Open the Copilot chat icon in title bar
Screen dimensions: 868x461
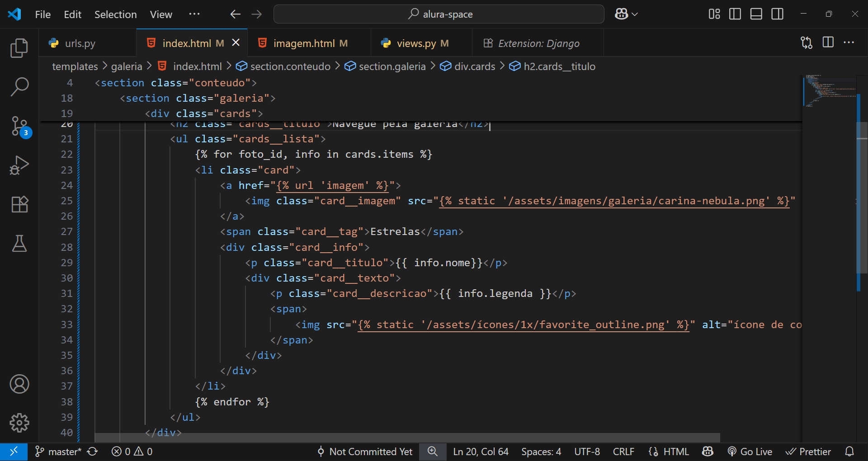621,14
